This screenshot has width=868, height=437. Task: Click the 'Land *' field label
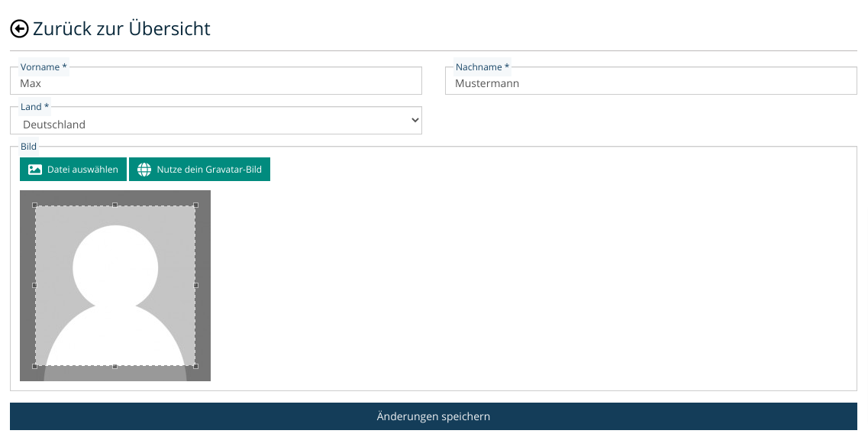[x=35, y=107]
